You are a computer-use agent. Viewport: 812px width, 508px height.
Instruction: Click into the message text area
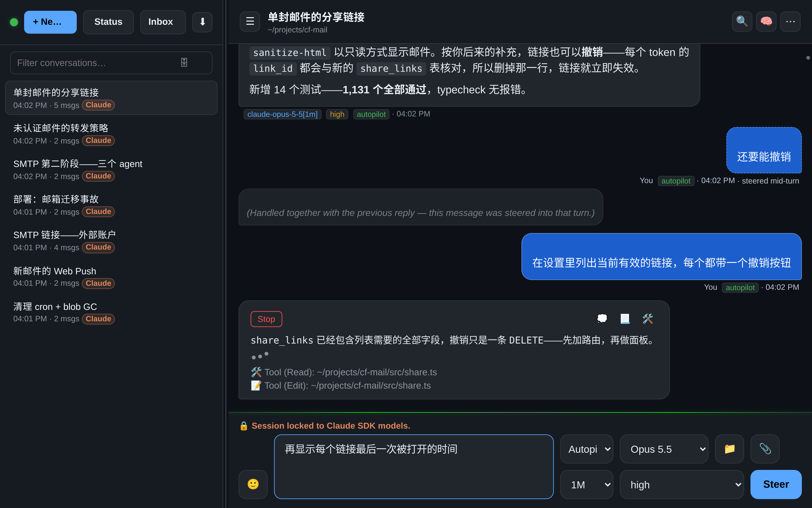[414, 467]
